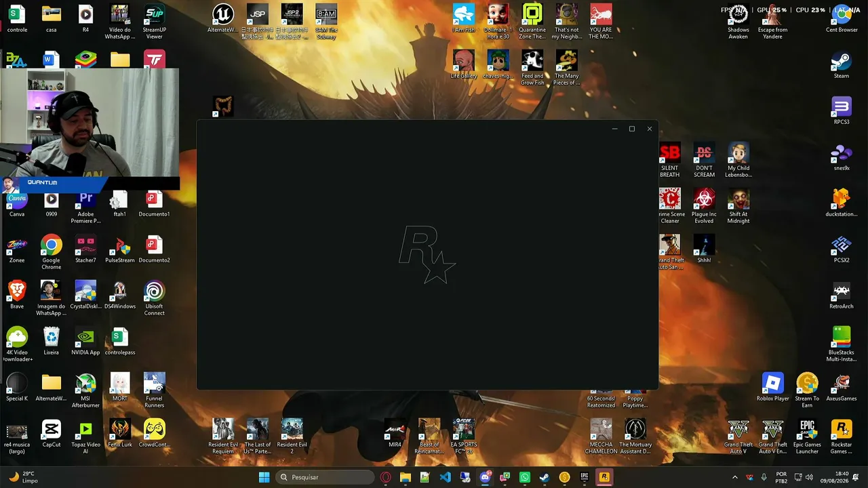Select the SILENT BREATH desktop icon
The width and height of the screenshot is (868, 488).
point(669,161)
